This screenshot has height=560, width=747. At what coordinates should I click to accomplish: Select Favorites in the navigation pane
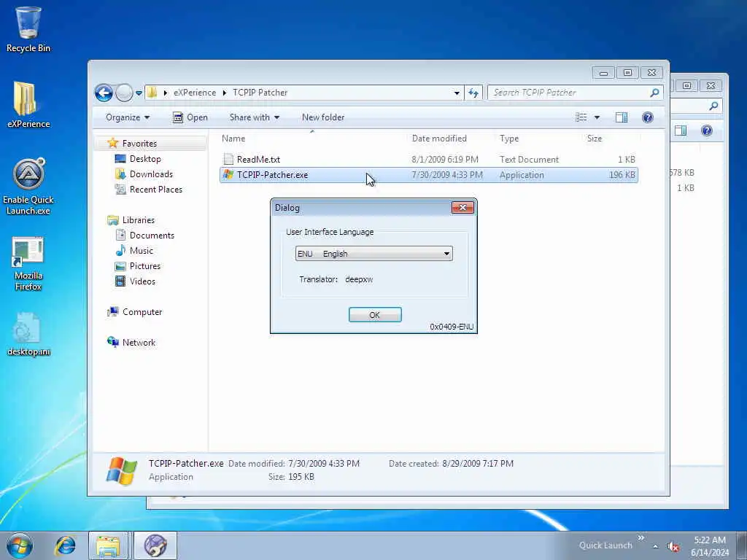coord(139,144)
